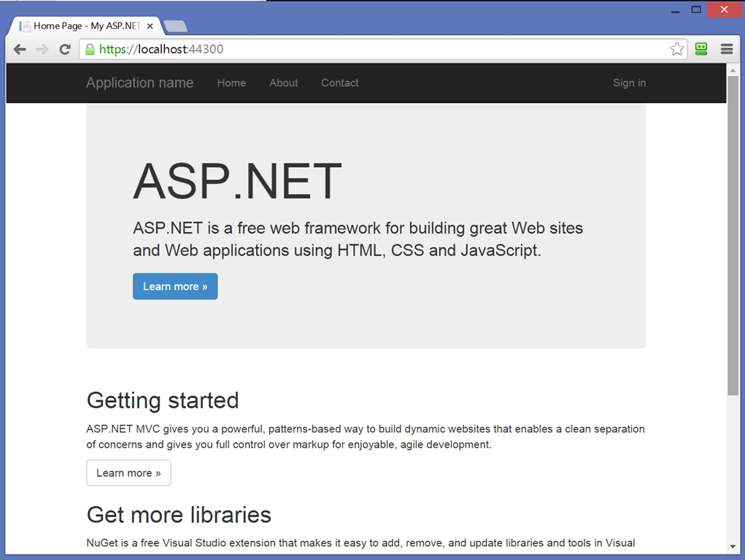The width and height of the screenshot is (745, 560).
Task: Click the browser forward arrow
Action: point(42,50)
